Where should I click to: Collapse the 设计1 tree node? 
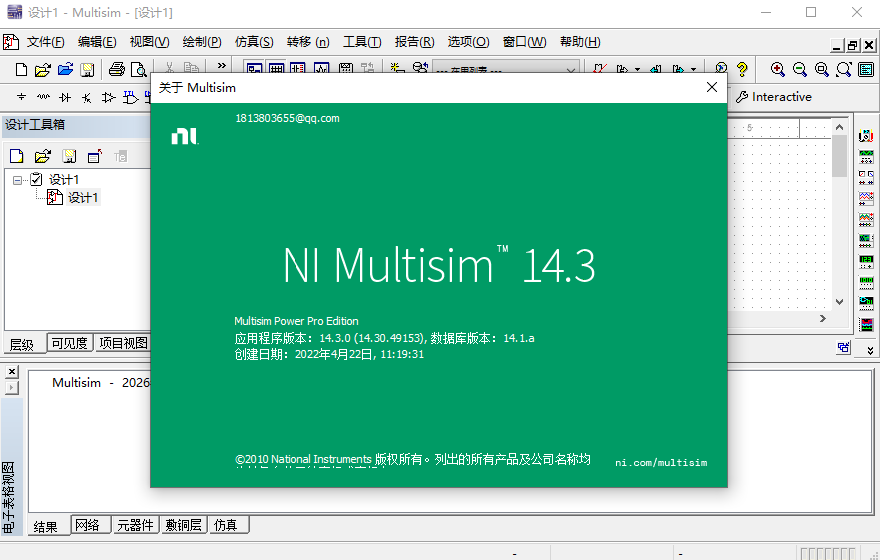point(17,180)
